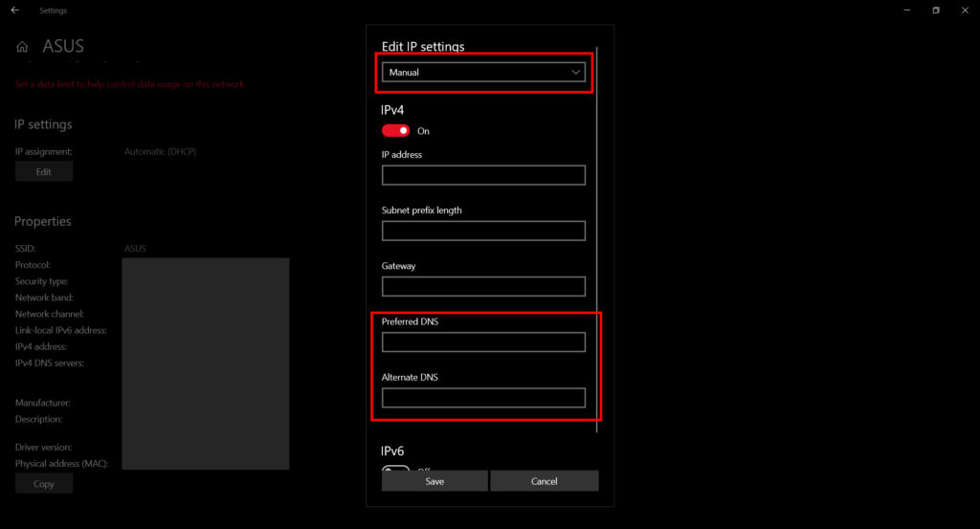Go back using the Settings back arrow
980x529 pixels.
14,11
